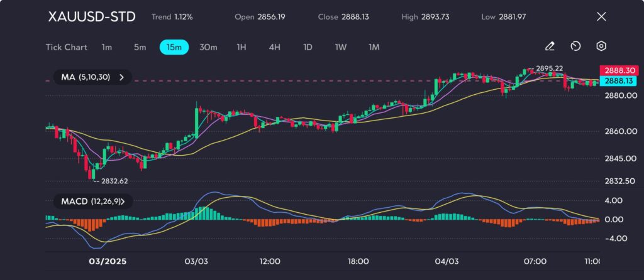Switch to 1W weekly timeframe
The width and height of the screenshot is (644, 280).
[x=340, y=47]
